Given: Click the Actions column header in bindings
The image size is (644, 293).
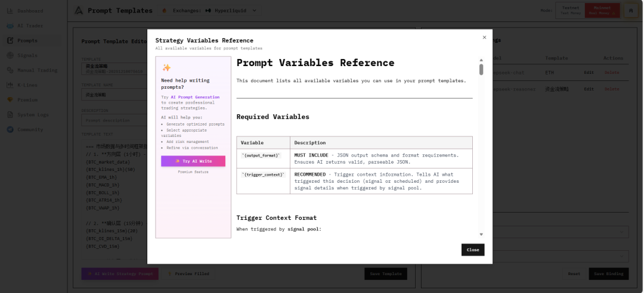Looking at the screenshot, I should pos(613,58).
